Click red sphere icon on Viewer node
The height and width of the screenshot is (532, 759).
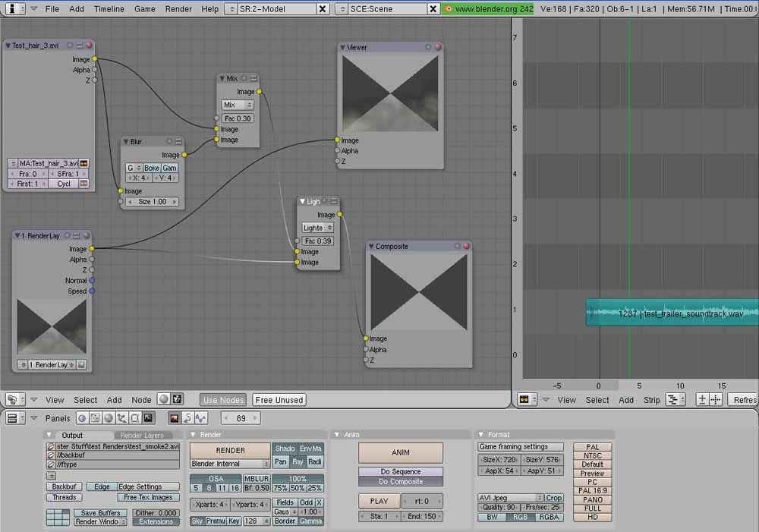[438, 47]
